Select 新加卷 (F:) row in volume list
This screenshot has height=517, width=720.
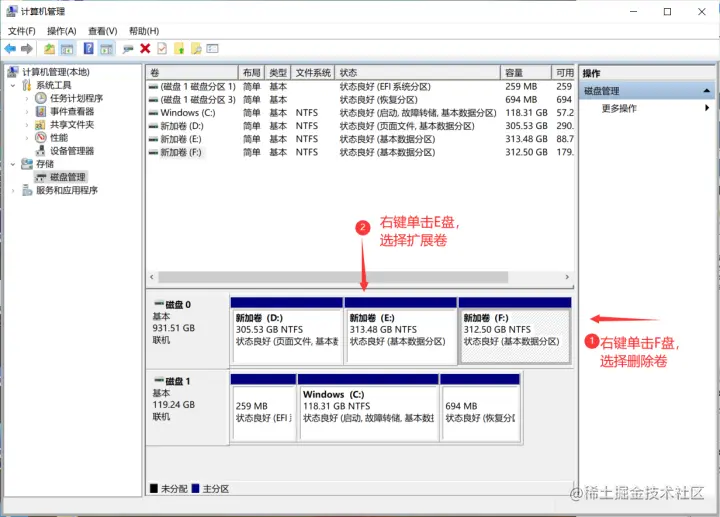[360, 152]
